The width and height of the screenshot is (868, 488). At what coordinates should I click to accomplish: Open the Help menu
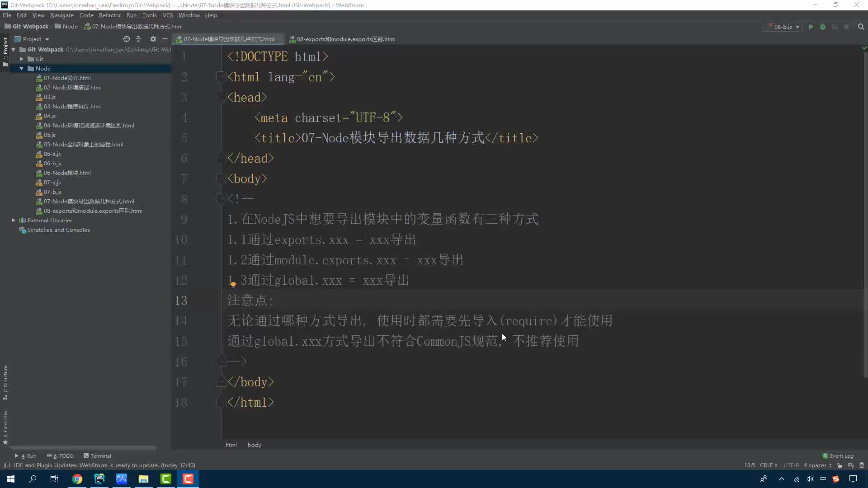(x=211, y=15)
